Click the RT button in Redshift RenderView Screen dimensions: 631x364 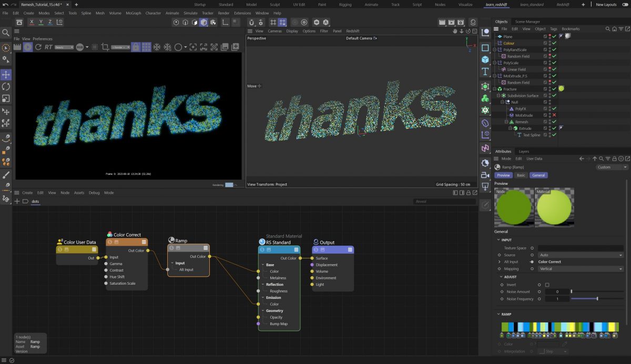click(48, 47)
